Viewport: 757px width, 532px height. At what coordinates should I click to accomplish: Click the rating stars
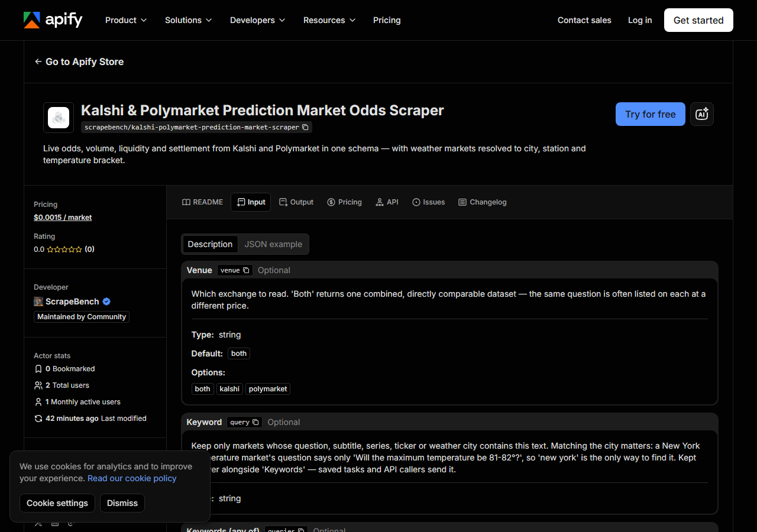(64, 249)
